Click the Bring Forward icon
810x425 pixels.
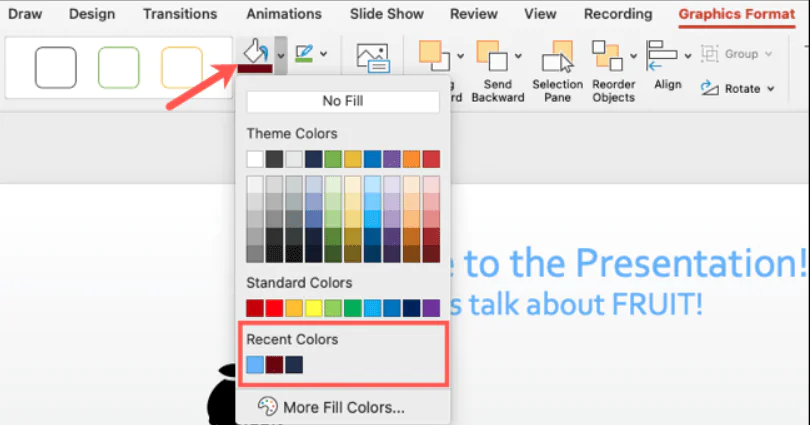click(434, 55)
